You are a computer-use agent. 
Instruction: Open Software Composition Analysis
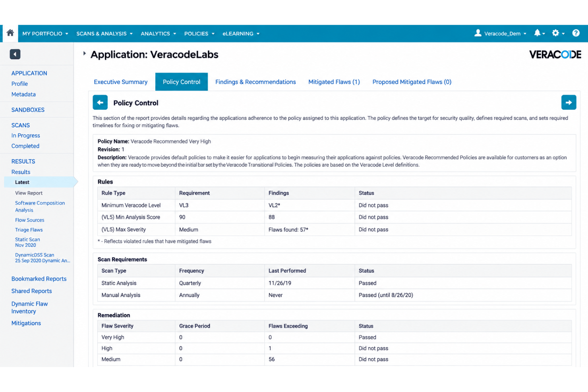coord(40,207)
